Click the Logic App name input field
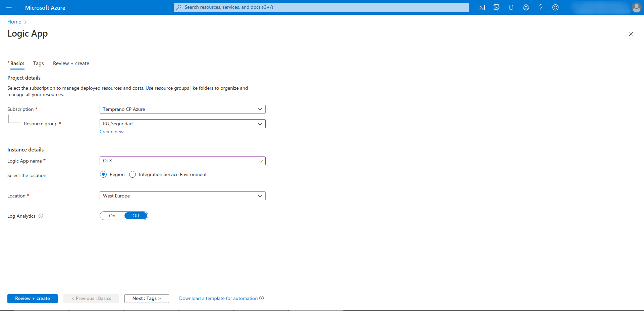644x311 pixels. coord(179,161)
